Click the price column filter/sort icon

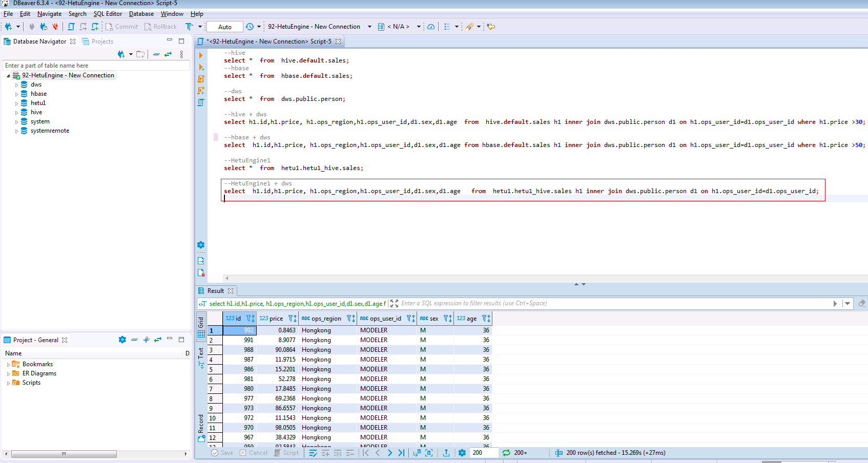point(292,319)
